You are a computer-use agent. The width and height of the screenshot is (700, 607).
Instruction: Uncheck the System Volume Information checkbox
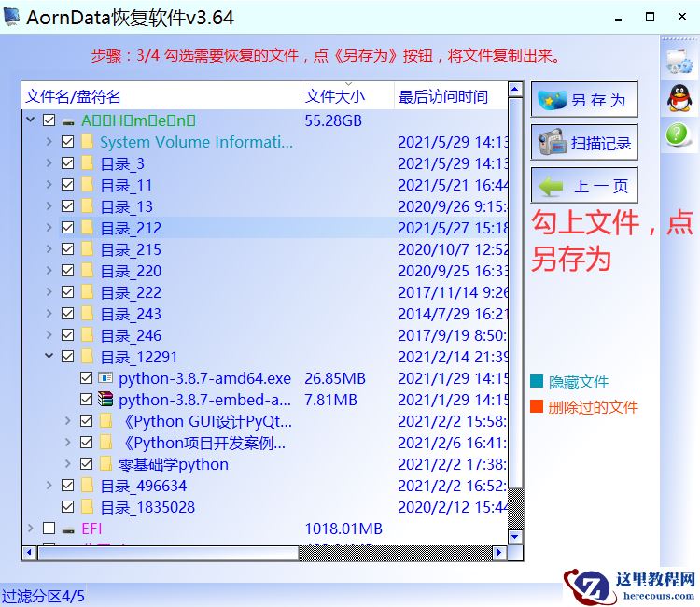68,142
